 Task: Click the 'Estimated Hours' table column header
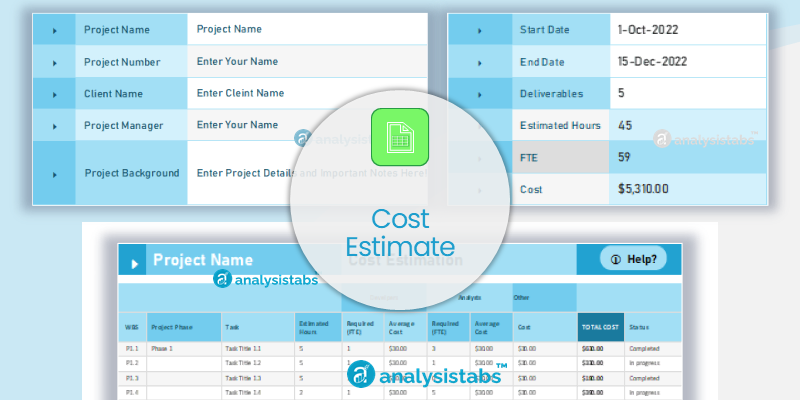click(x=318, y=327)
